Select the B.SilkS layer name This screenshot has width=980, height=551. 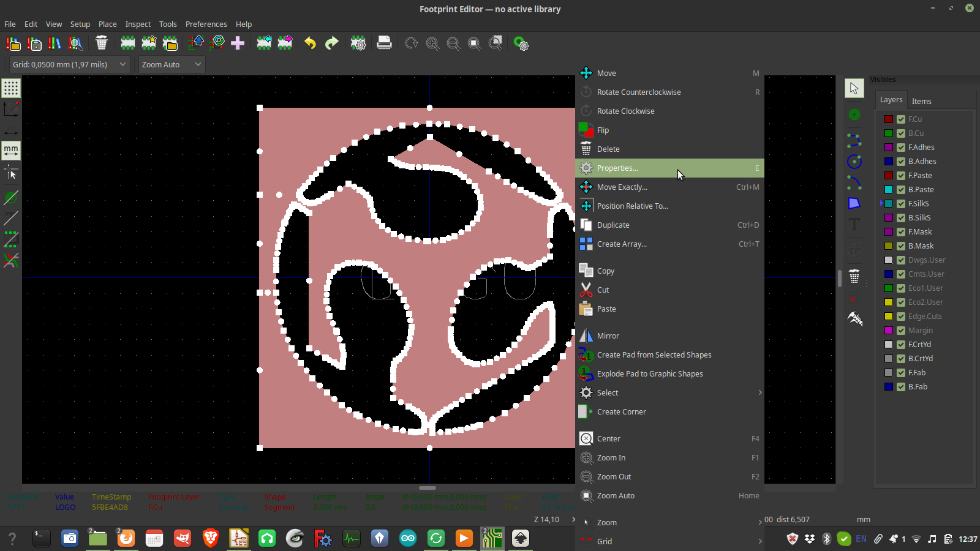click(919, 218)
